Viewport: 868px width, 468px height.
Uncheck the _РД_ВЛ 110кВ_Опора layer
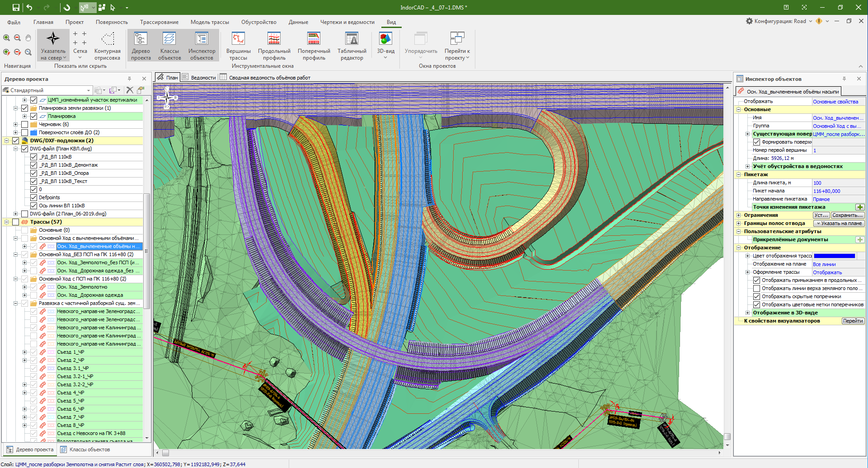(x=34, y=173)
